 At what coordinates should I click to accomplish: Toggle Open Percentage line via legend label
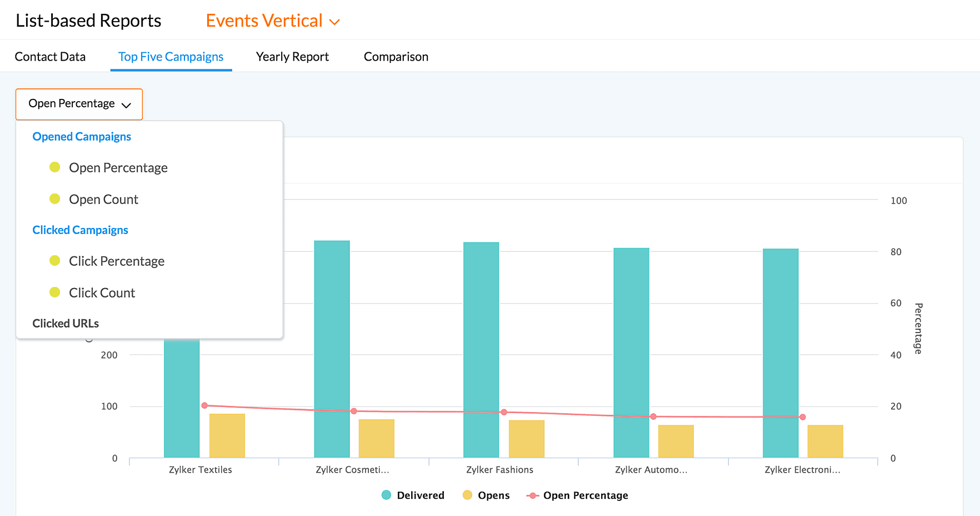point(585,495)
